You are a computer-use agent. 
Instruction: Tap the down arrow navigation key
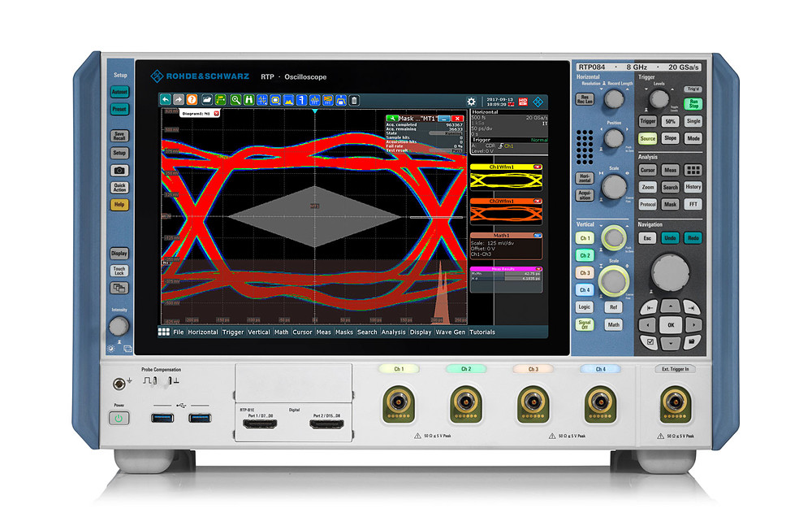[x=671, y=343]
